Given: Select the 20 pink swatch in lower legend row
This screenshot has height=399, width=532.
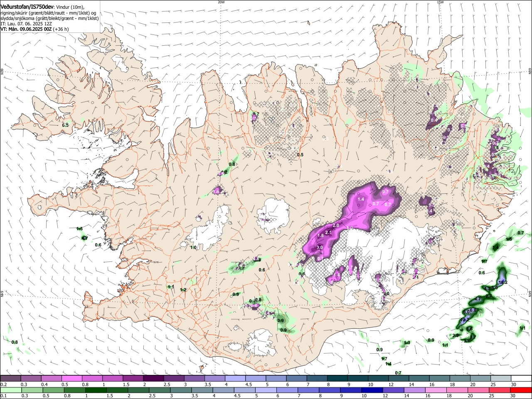Looking at the screenshot, I should (478, 390).
